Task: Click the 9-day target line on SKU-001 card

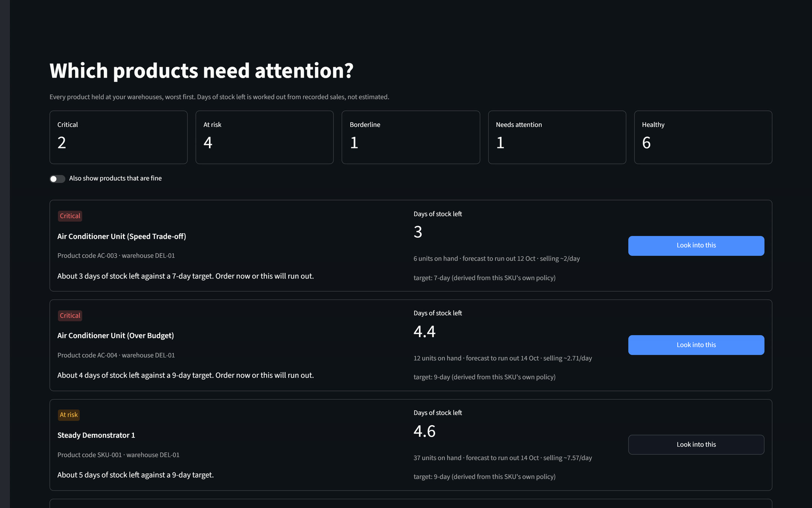Action: [484, 477]
